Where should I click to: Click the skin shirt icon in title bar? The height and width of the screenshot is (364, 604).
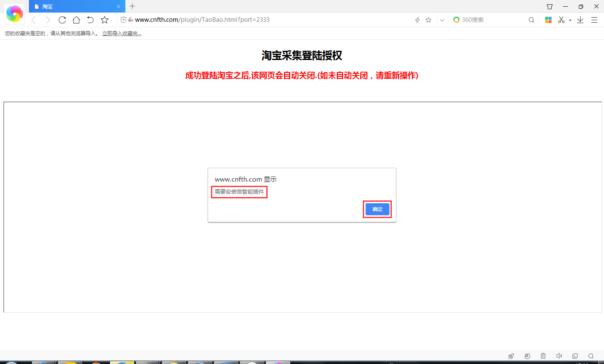(549, 6)
